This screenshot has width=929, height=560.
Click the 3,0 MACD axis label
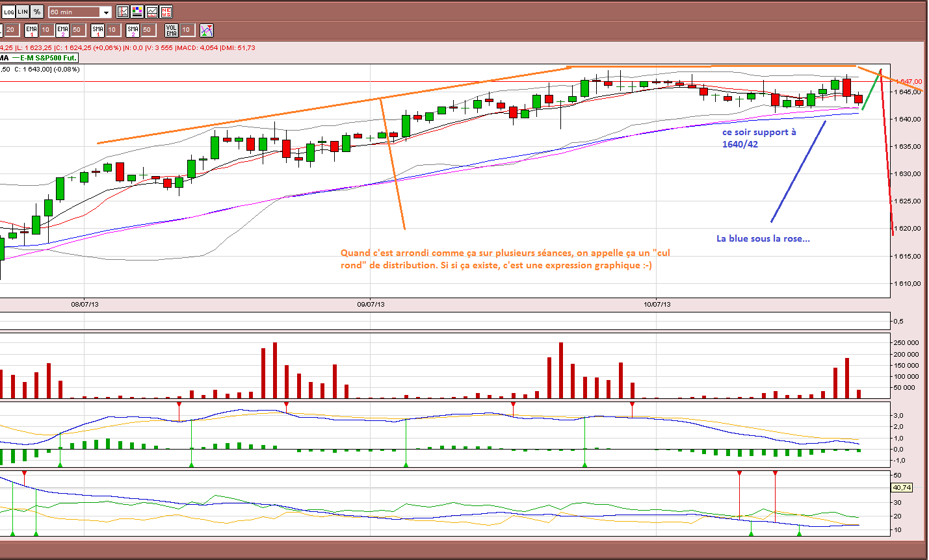click(898, 415)
